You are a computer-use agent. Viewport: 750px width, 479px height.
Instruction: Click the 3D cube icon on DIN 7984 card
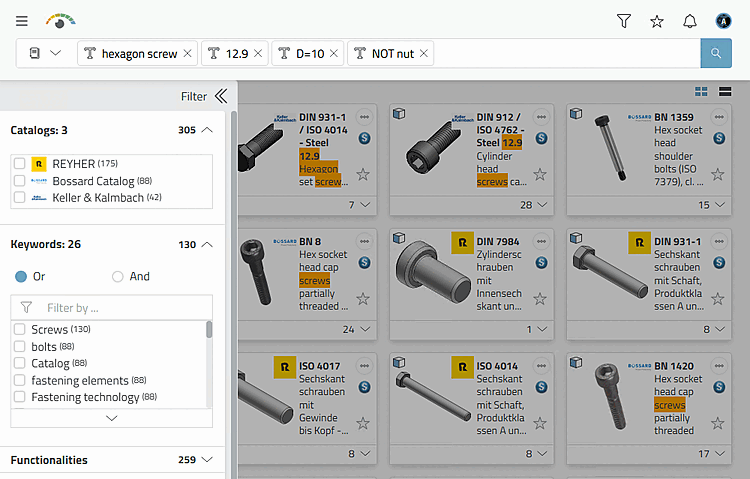(399, 238)
